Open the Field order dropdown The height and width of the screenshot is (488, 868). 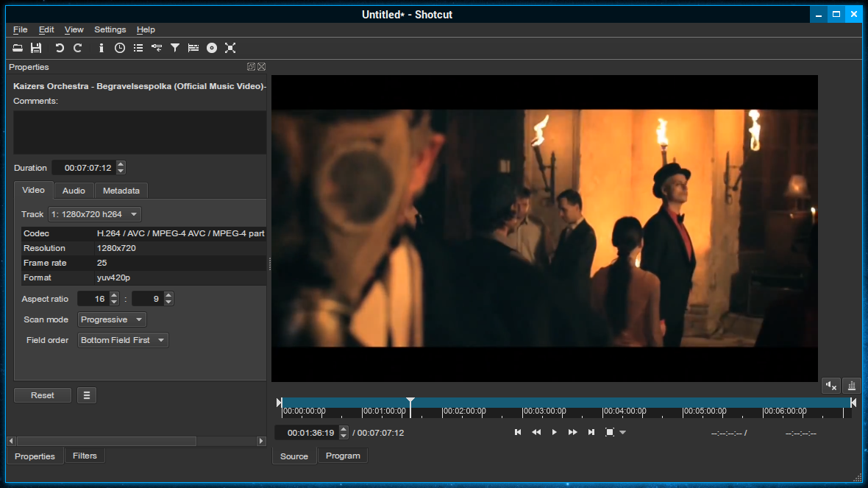(122, 340)
